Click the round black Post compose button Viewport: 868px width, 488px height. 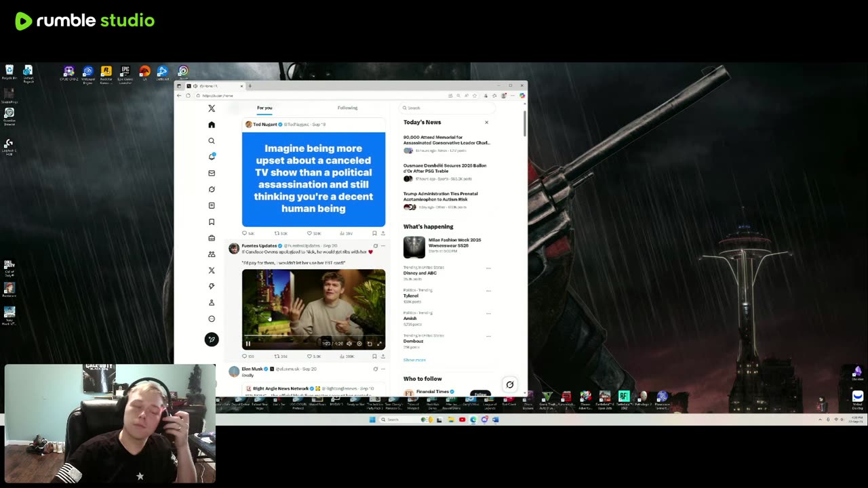click(212, 339)
